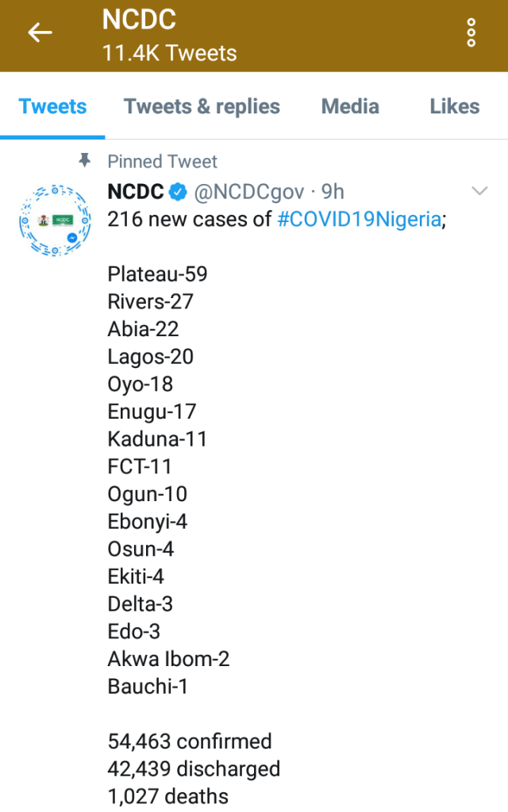Image resolution: width=508 pixels, height=812 pixels.
Task: Click the Plateau-59 line in tweet
Action: coord(157,274)
